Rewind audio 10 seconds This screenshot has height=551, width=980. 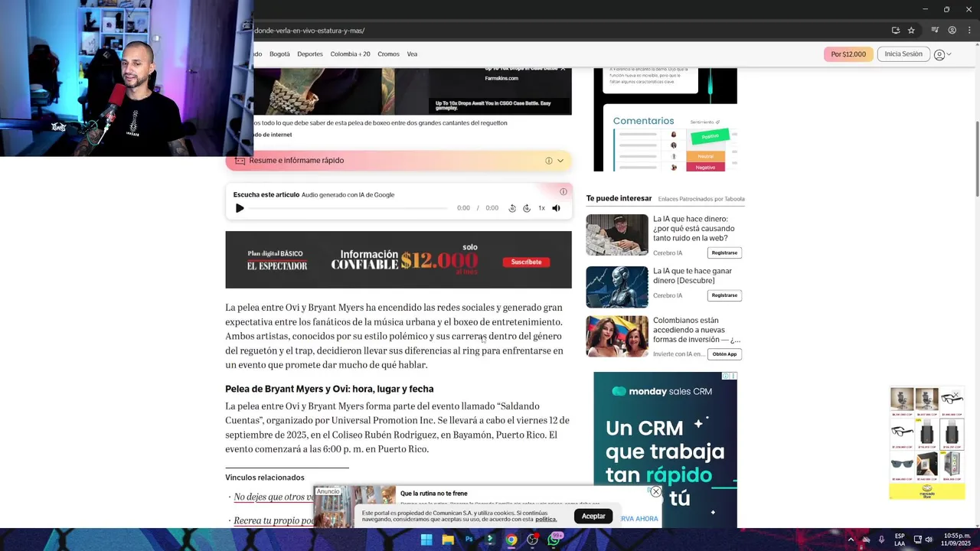[512, 208]
